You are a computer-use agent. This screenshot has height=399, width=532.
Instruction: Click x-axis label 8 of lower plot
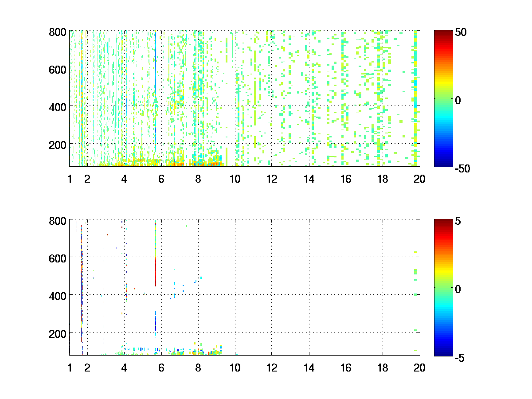[x=198, y=368]
